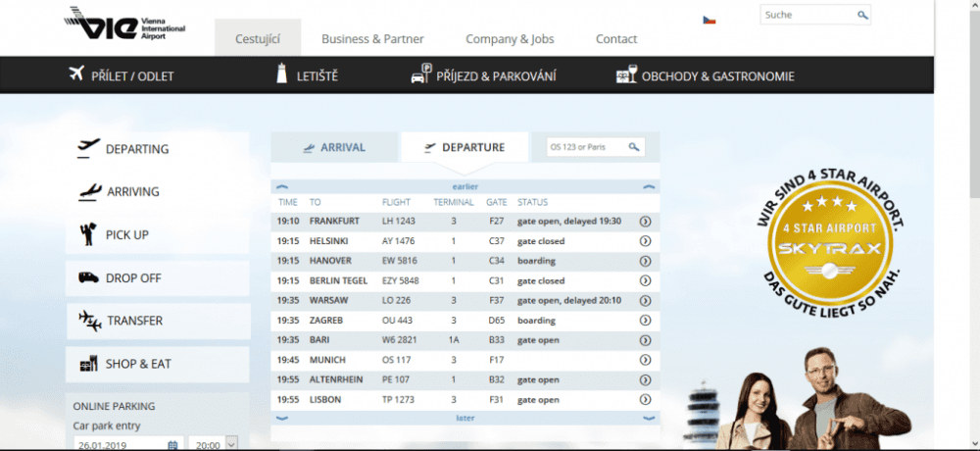Open the car park entry time dropdown

coord(231,443)
